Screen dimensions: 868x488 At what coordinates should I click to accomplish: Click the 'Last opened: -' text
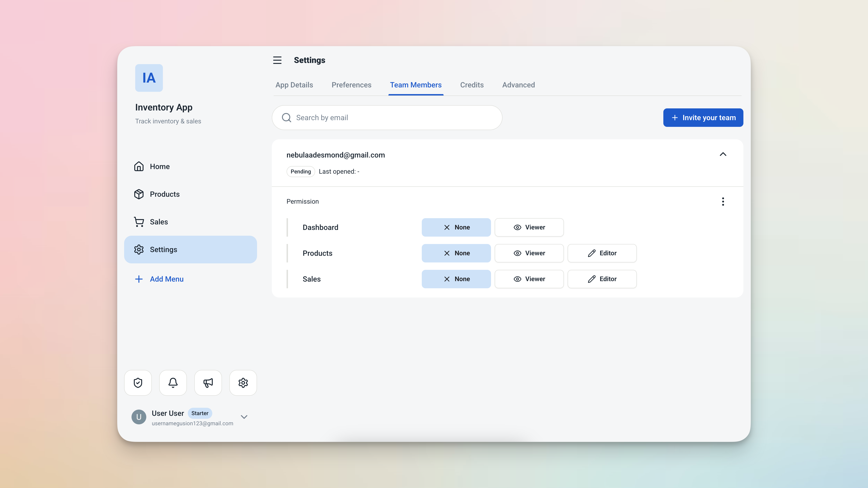point(339,171)
